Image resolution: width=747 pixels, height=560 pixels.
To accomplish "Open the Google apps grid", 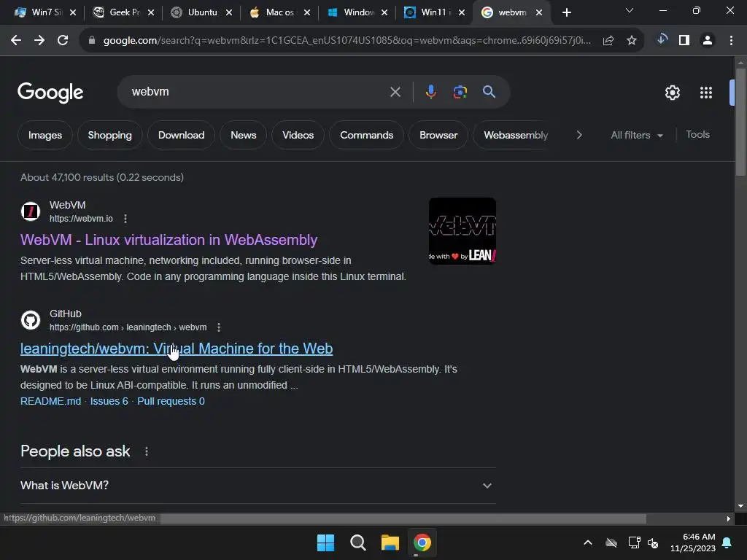I will coord(706,93).
